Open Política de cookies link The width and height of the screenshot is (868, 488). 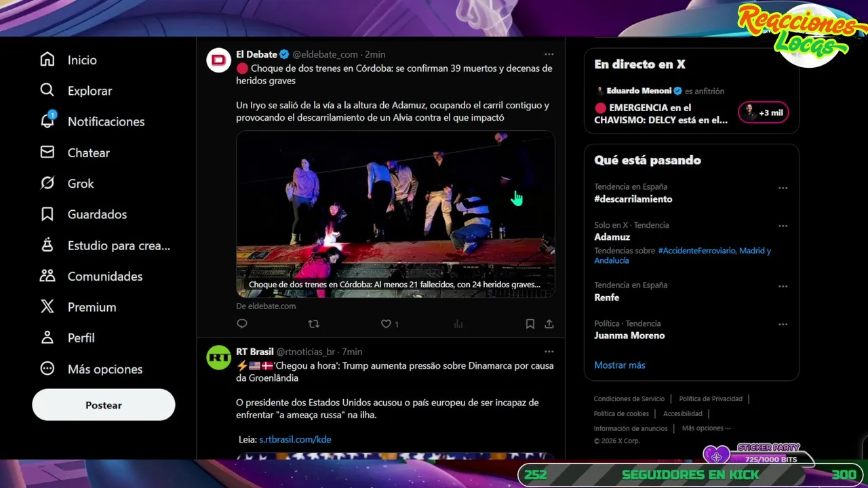[621, 413]
